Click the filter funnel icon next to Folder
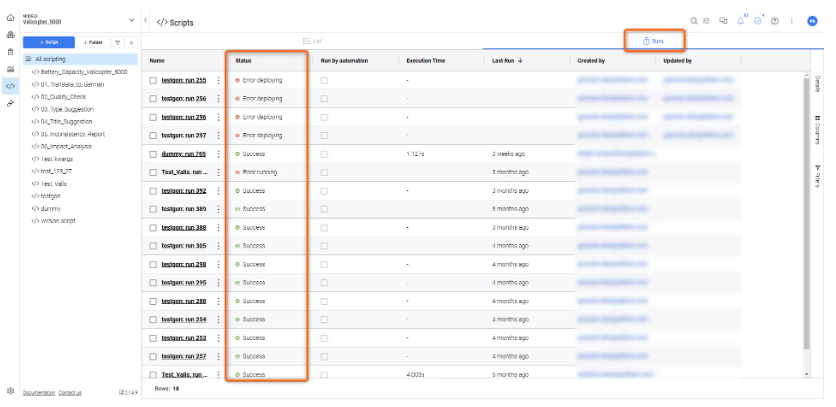 [118, 42]
